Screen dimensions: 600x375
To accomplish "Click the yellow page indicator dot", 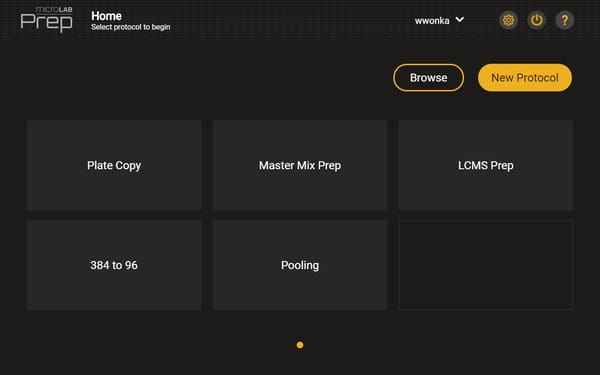I will pos(300,345).
